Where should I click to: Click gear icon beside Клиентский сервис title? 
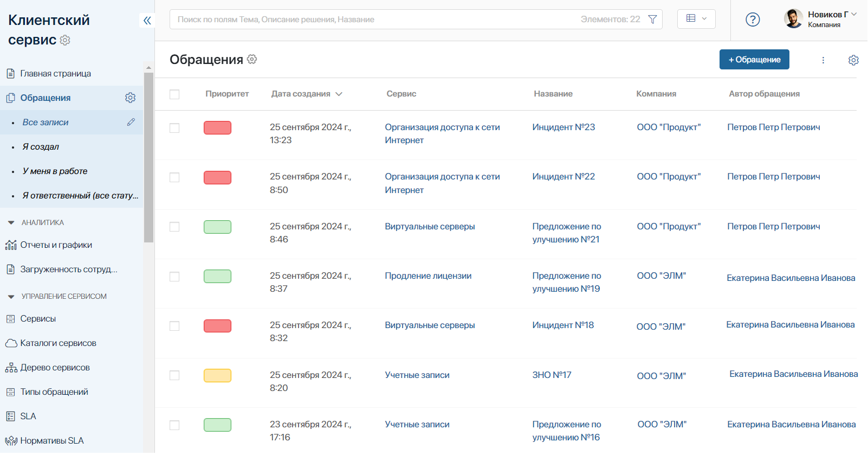tap(65, 40)
